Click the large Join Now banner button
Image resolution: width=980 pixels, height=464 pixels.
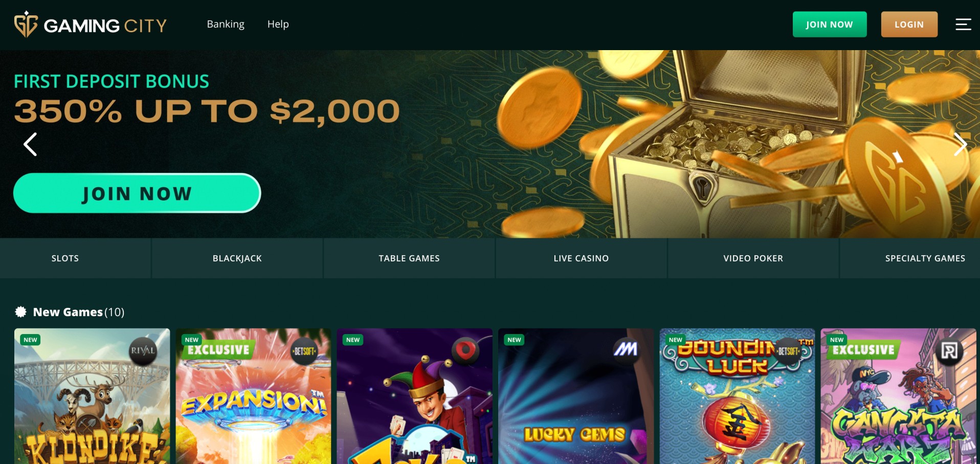(137, 193)
